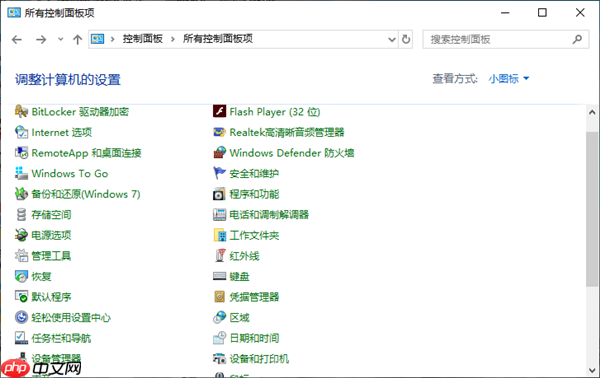The width and height of the screenshot is (600, 378).
Task: Open the Windows Defender 防火墙 icon
Action: tap(219, 153)
